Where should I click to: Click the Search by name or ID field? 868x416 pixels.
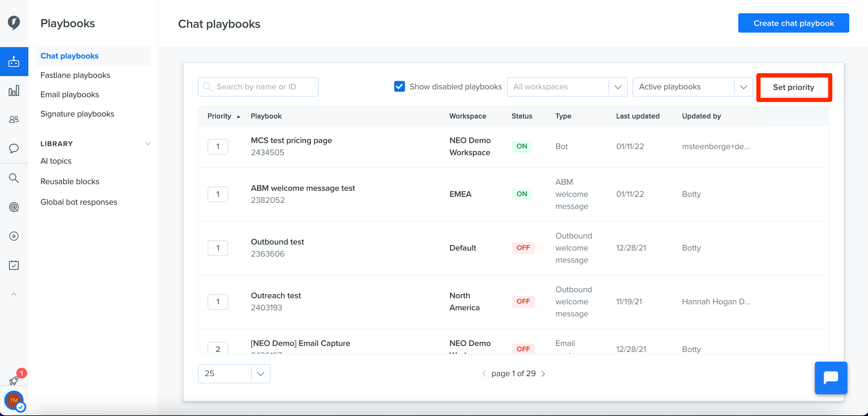258,87
